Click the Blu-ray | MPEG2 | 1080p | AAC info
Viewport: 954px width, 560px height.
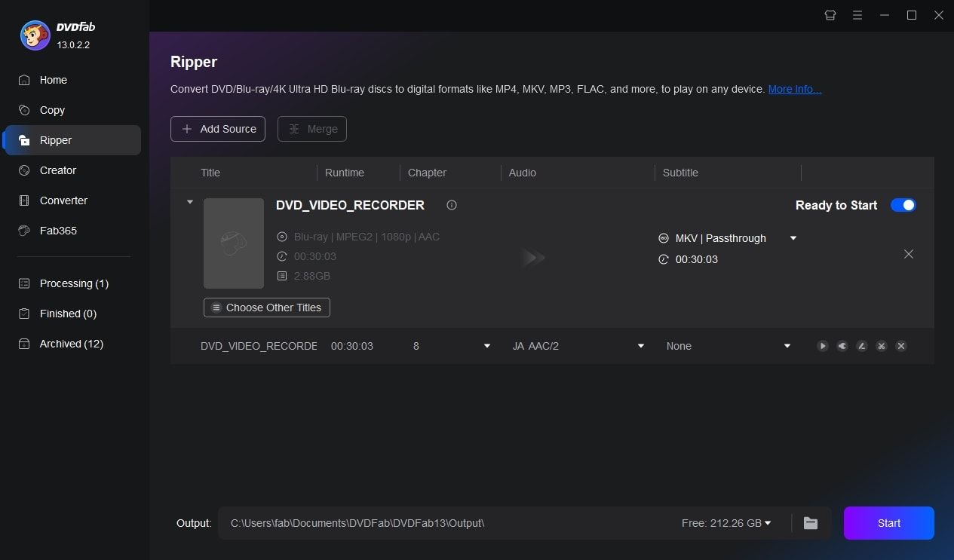(x=367, y=237)
